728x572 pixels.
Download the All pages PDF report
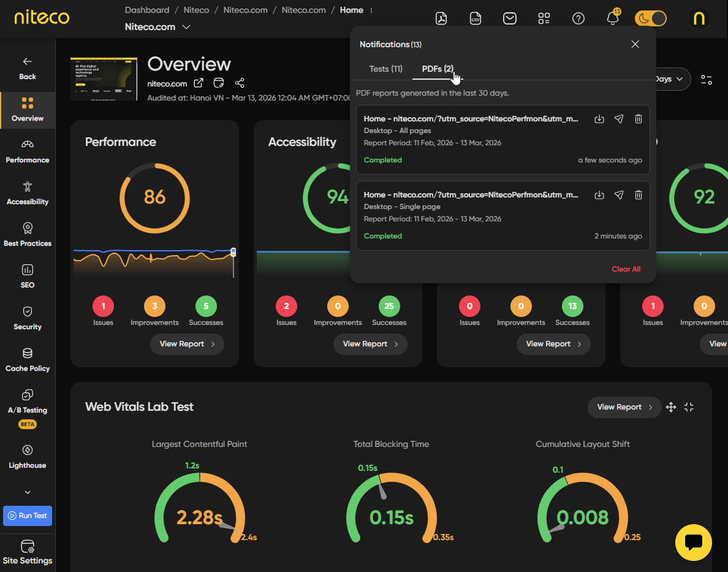(x=599, y=119)
